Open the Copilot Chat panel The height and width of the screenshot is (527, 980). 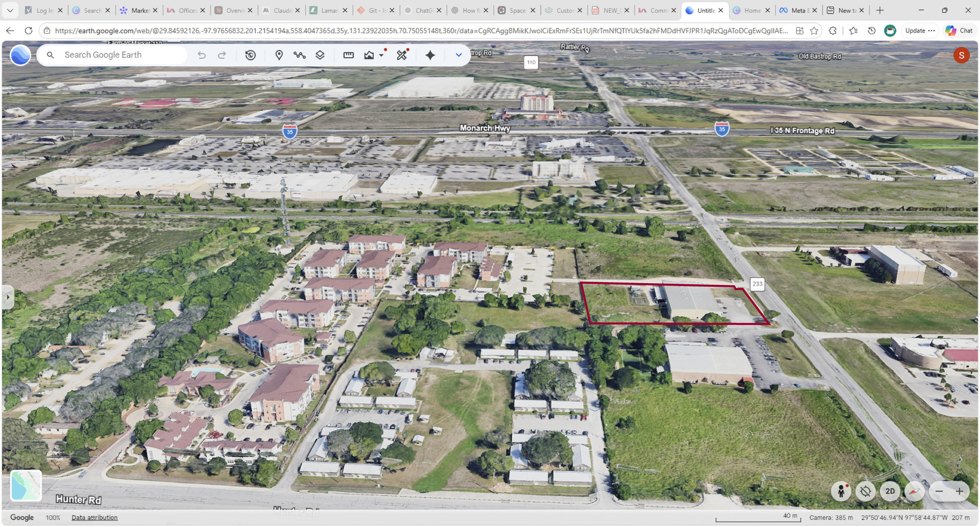pyautogui.click(x=960, y=31)
